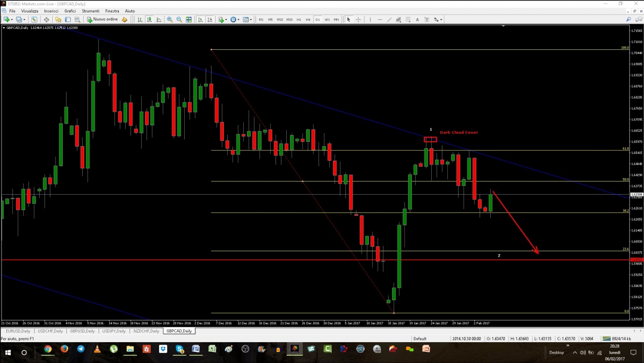Screen dimensions: 644x363
Task: Open the New Chart toolbar icon
Action: [7, 19]
